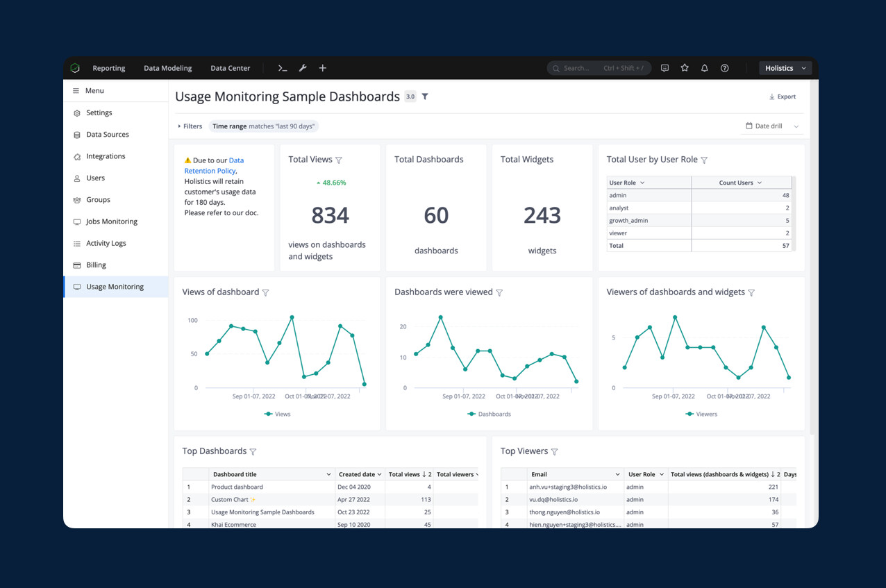
Task: Open the help question mark icon
Action: pos(725,68)
